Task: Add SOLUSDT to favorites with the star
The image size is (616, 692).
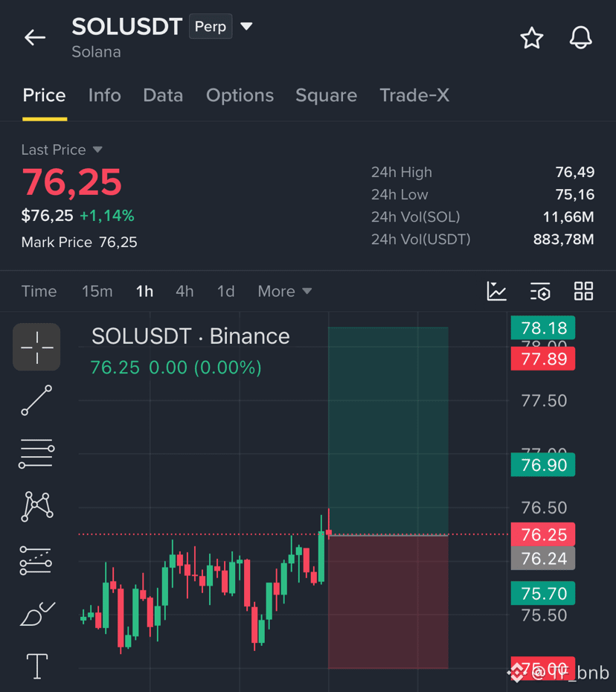Action: [x=532, y=37]
